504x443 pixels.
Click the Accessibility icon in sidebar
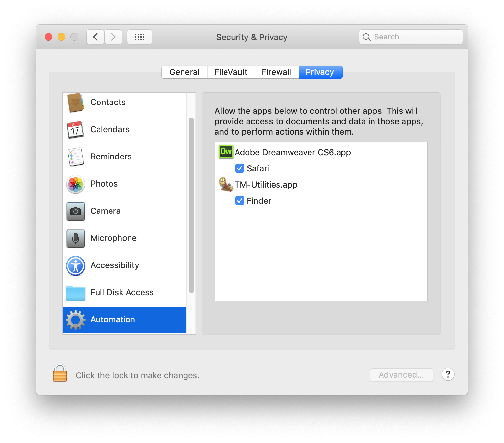[x=76, y=266]
